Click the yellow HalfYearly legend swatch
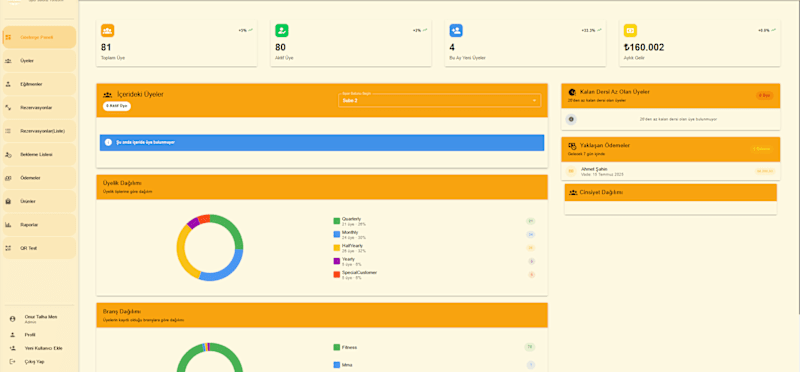The width and height of the screenshot is (800, 372). coord(337,247)
